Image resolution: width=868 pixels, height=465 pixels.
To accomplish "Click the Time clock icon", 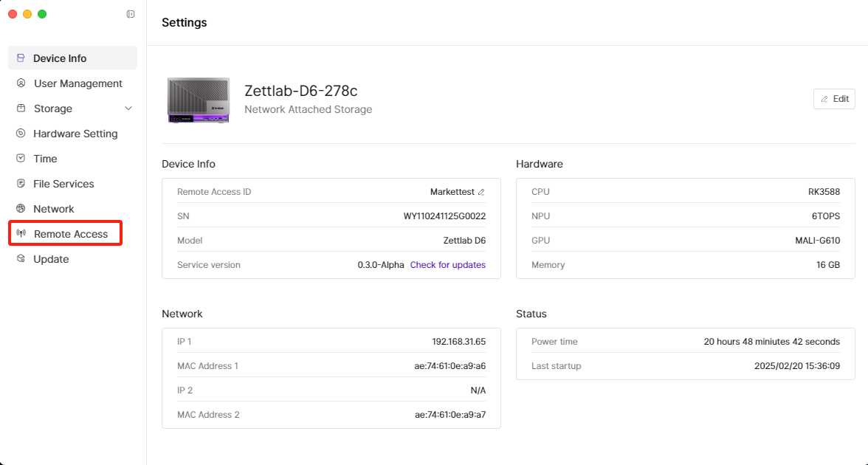I will pyautogui.click(x=21, y=159).
